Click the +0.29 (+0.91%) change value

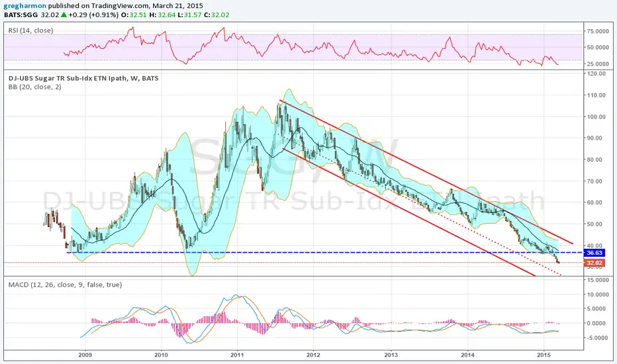click(93, 15)
